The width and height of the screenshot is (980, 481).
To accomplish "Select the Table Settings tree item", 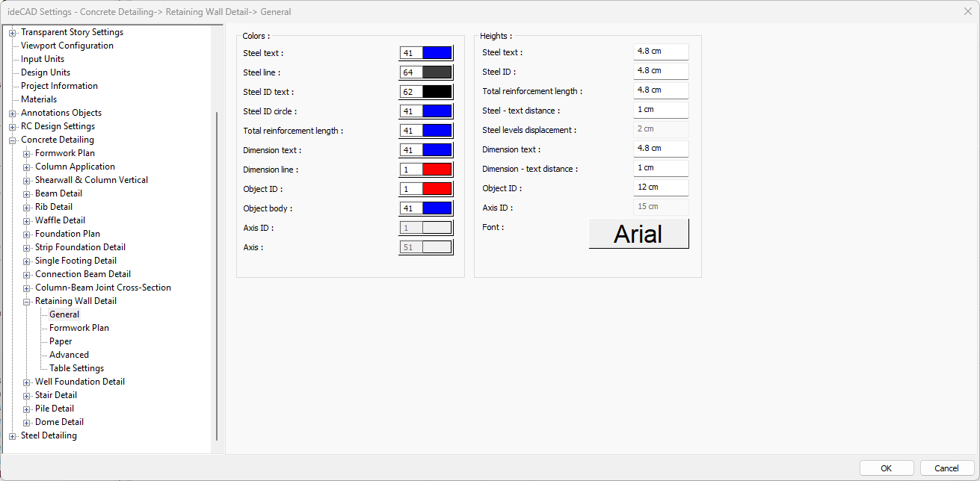I will click(76, 368).
